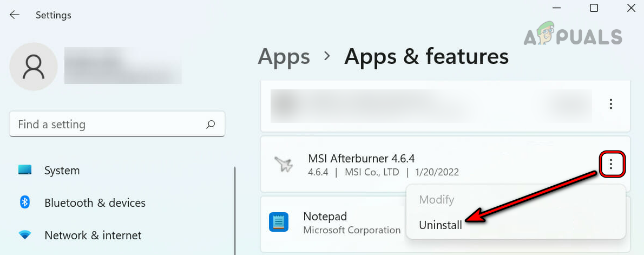Click the MSI Co., LTD publisher text

tap(372, 172)
